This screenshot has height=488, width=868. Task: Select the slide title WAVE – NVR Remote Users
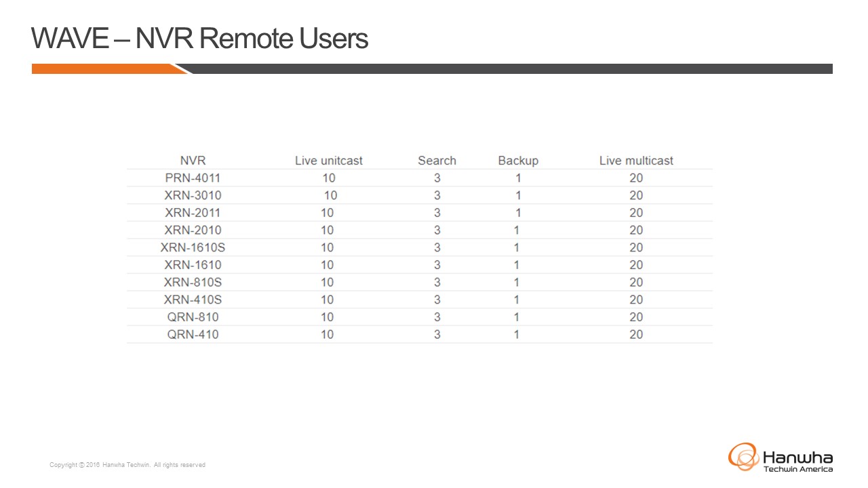(x=199, y=39)
